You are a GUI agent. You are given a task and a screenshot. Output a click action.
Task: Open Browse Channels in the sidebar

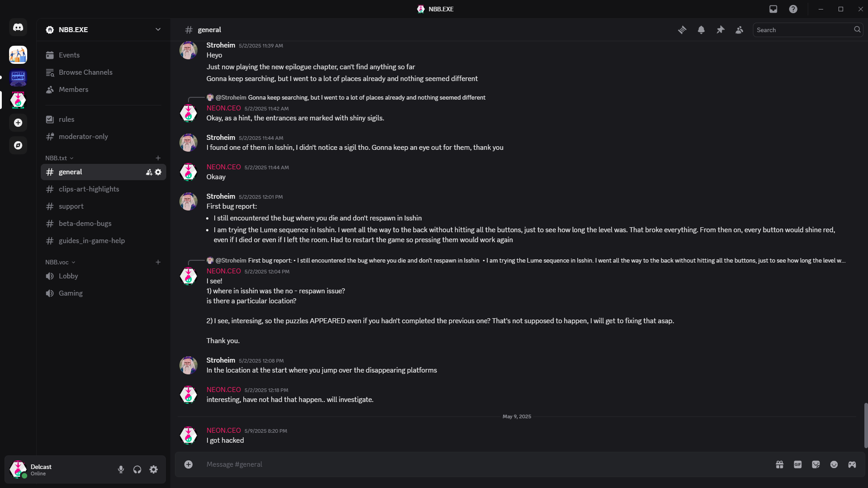pyautogui.click(x=86, y=72)
